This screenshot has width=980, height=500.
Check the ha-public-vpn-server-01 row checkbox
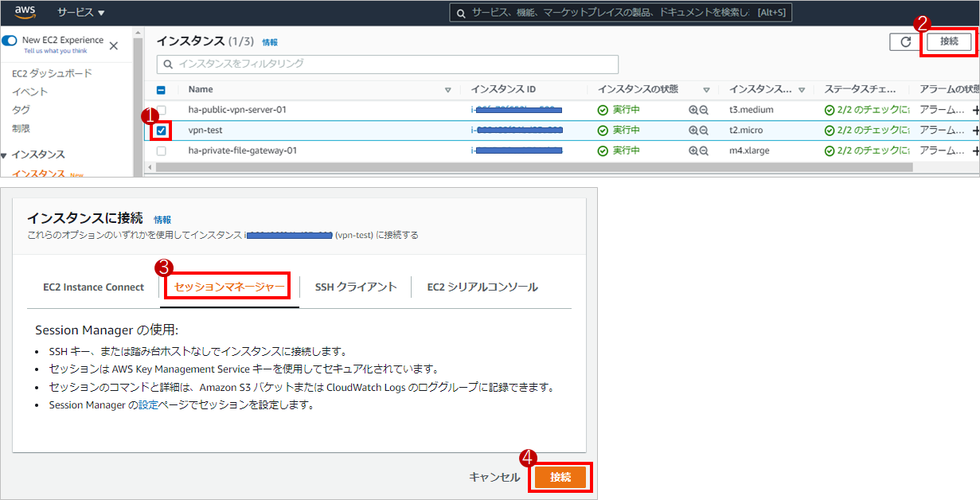(x=161, y=110)
